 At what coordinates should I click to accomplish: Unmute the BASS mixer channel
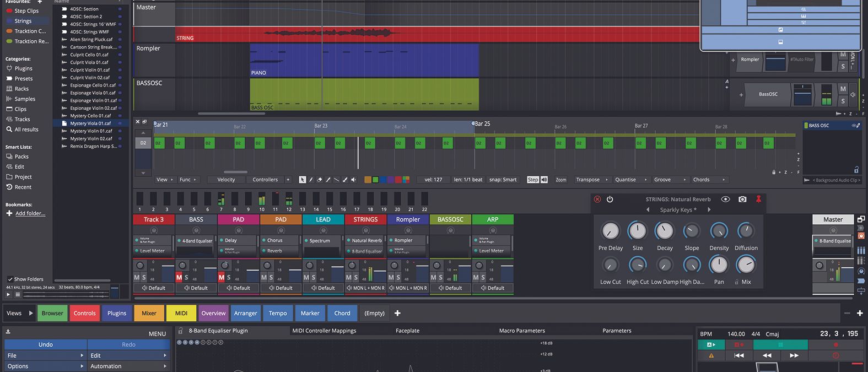tap(179, 277)
